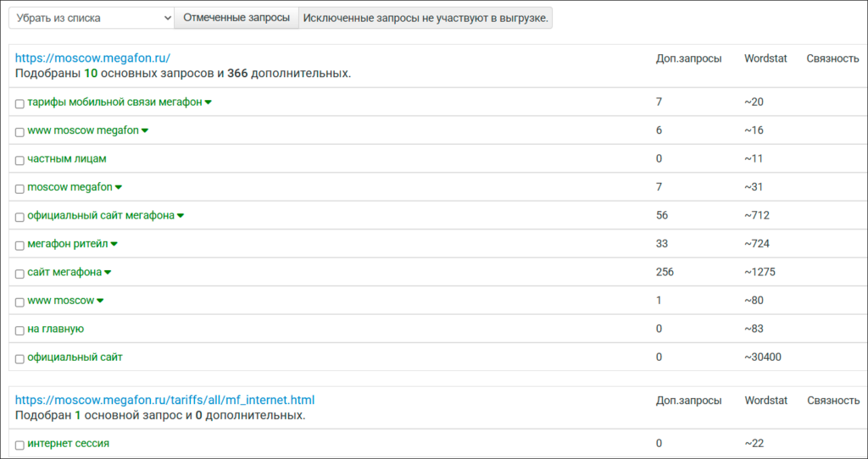Open the 'Убрать из списка' dropdown

pos(92,18)
